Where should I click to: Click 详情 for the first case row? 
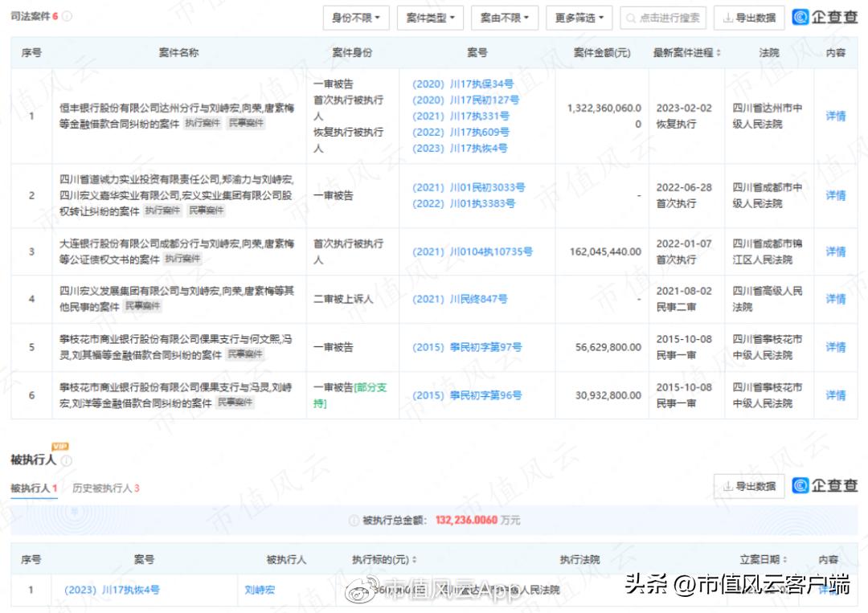click(835, 115)
